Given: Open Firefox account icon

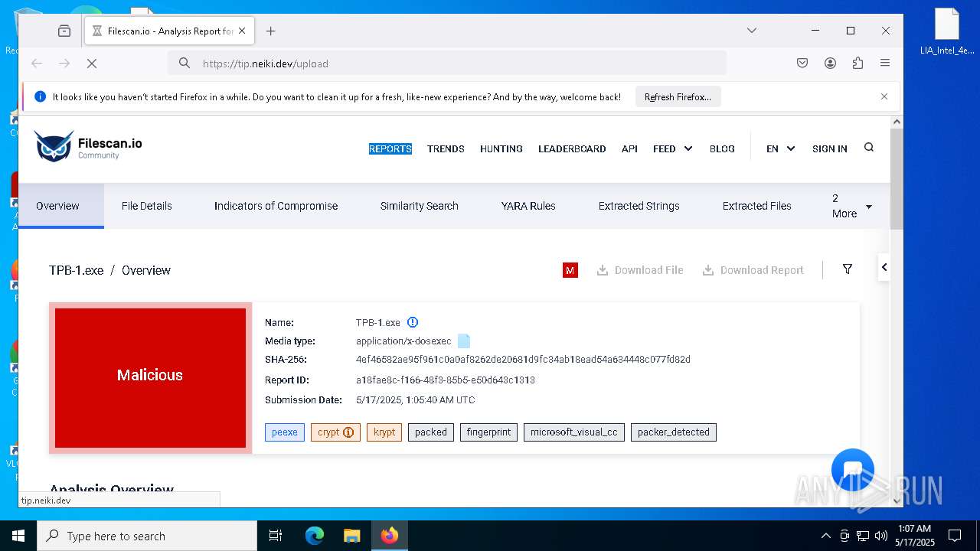Looking at the screenshot, I should (830, 64).
